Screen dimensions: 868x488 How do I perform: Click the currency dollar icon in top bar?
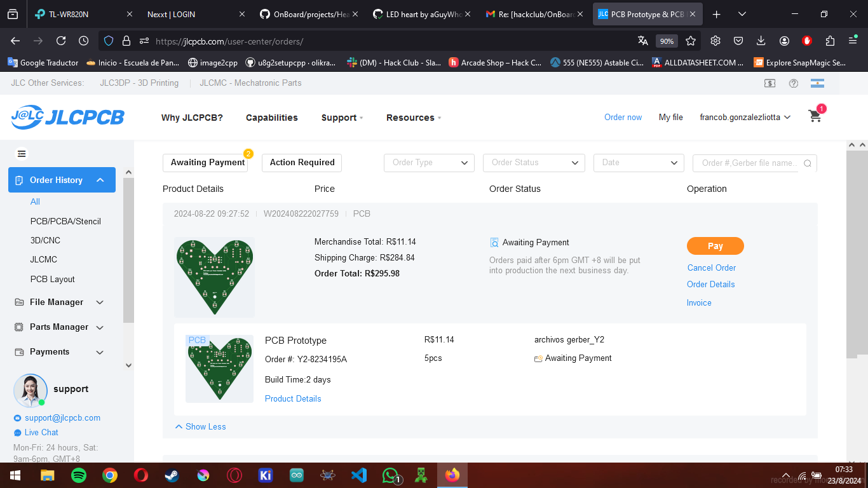[x=770, y=83]
